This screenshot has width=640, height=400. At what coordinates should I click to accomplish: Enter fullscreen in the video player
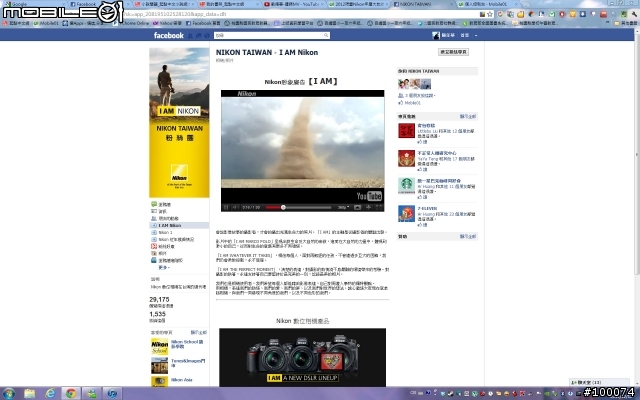point(378,207)
